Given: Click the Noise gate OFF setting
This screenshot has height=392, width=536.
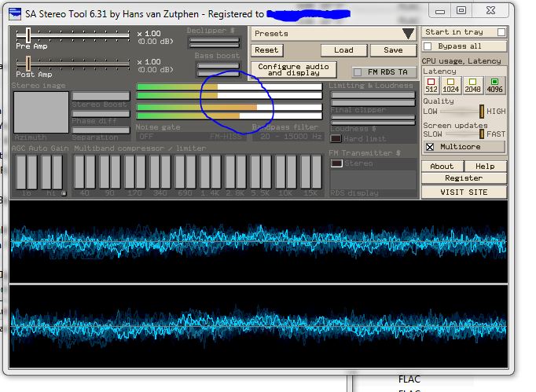Looking at the screenshot, I should (146, 137).
